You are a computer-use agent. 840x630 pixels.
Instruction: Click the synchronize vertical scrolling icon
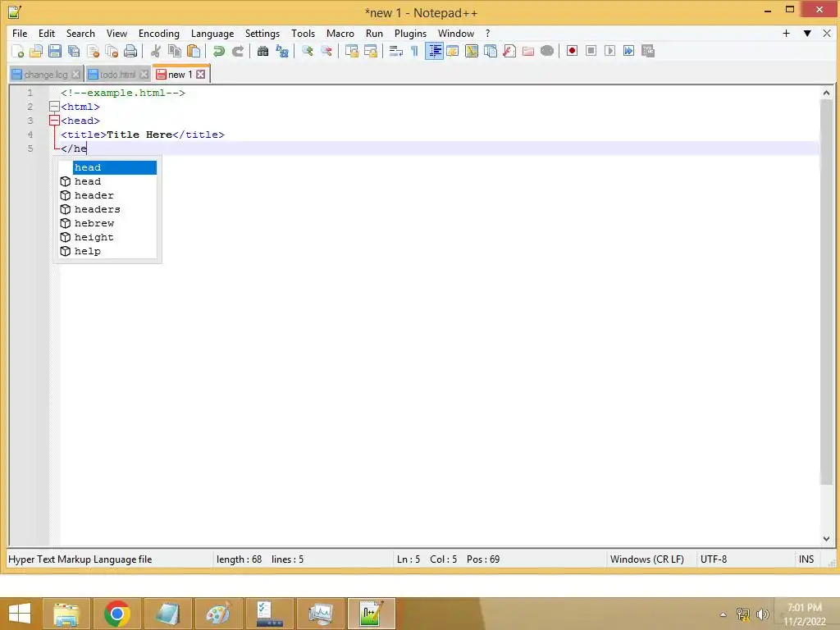click(x=351, y=51)
